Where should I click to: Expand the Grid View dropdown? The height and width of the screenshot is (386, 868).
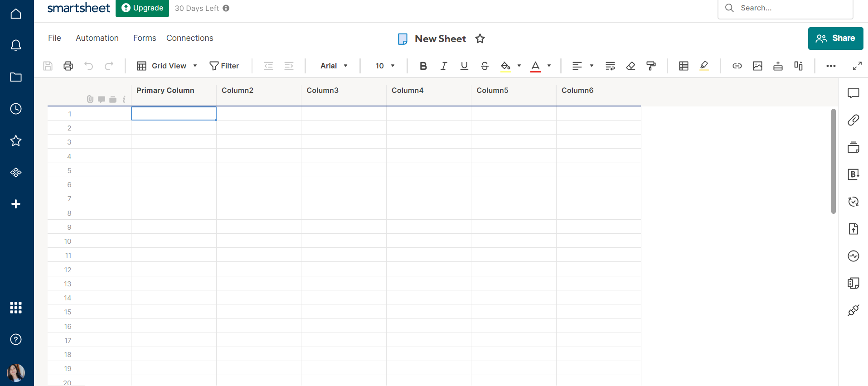pos(167,66)
